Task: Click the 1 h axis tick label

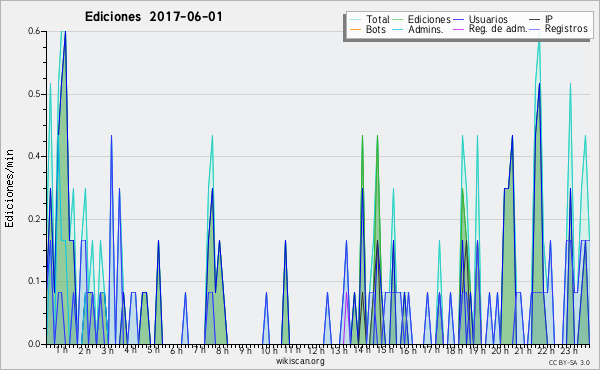Action: (x=62, y=350)
